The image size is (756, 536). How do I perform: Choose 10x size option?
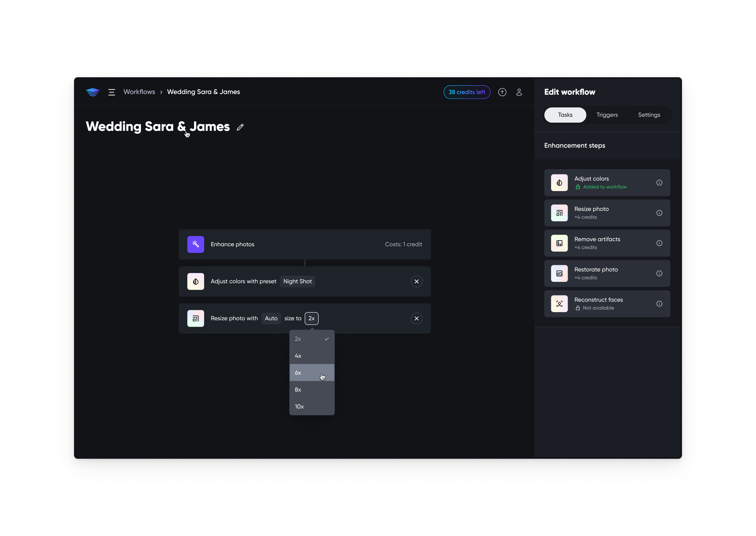(312, 406)
